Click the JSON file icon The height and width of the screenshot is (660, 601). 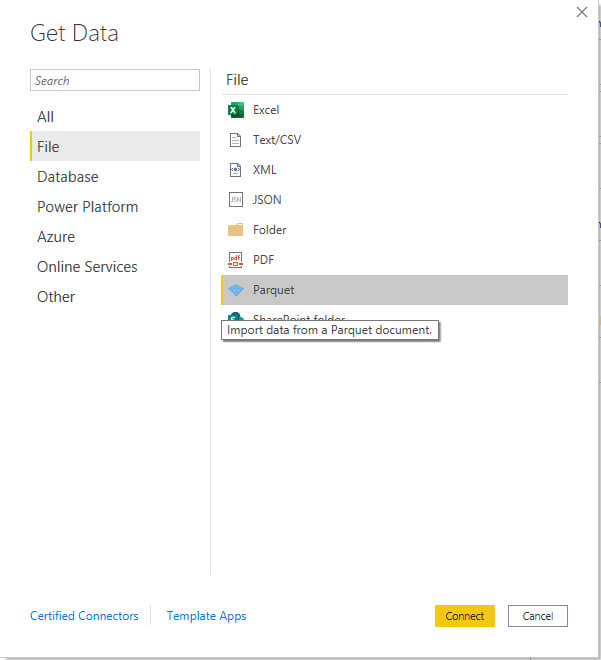click(x=236, y=200)
